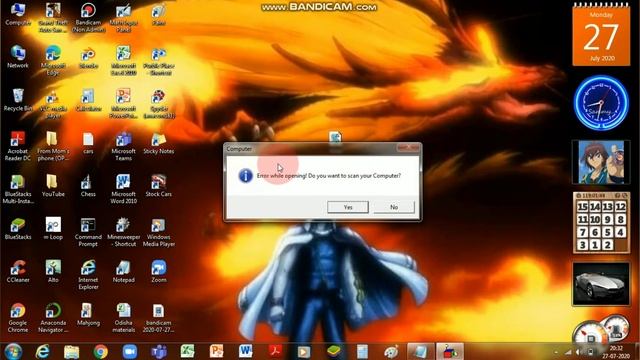Viewport: 640px width, 360px height.
Task: Open PowerPoint from the taskbar
Action: click(x=216, y=351)
